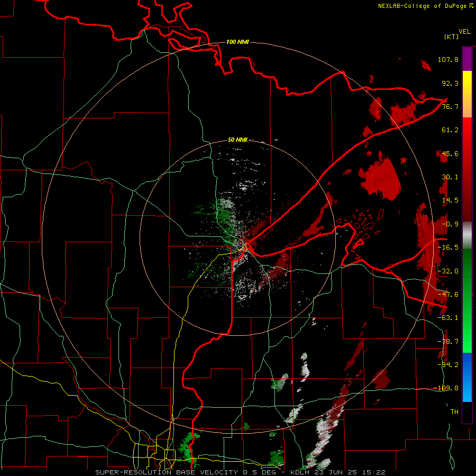Click the 92.3 value on velocity scale
Image resolution: width=476 pixels, height=476 pixels.
(x=450, y=83)
